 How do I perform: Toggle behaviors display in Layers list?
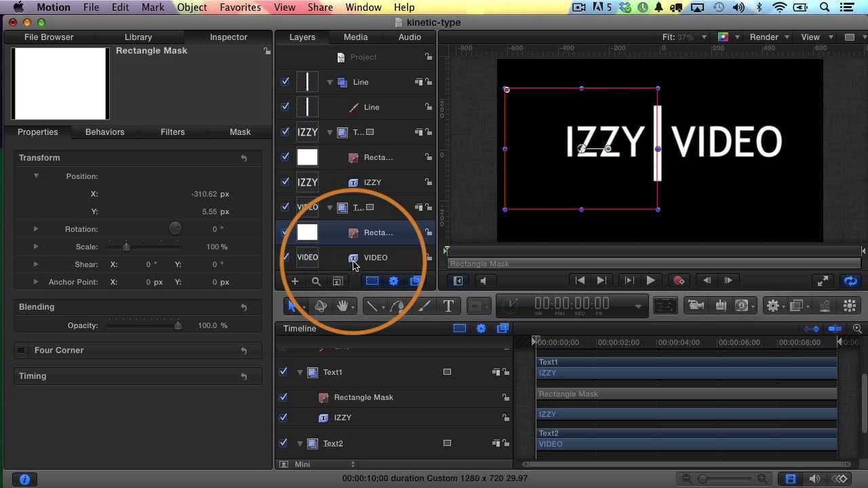click(393, 281)
